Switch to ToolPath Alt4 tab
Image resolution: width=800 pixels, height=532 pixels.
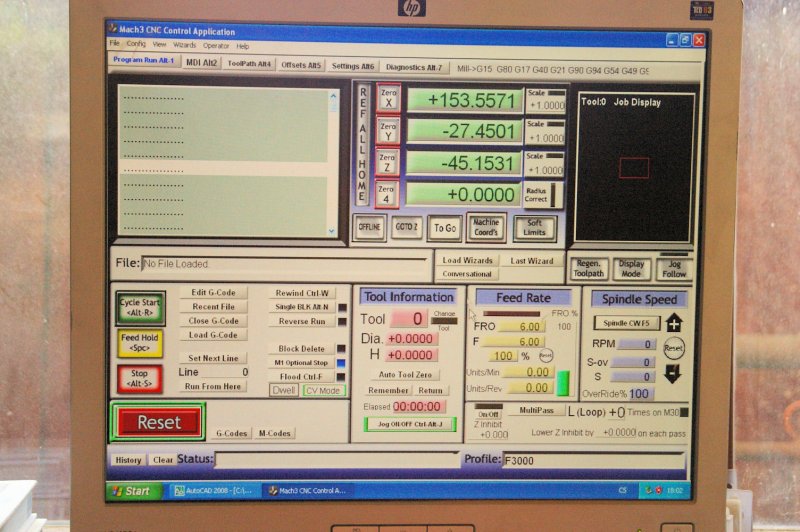pyautogui.click(x=249, y=64)
